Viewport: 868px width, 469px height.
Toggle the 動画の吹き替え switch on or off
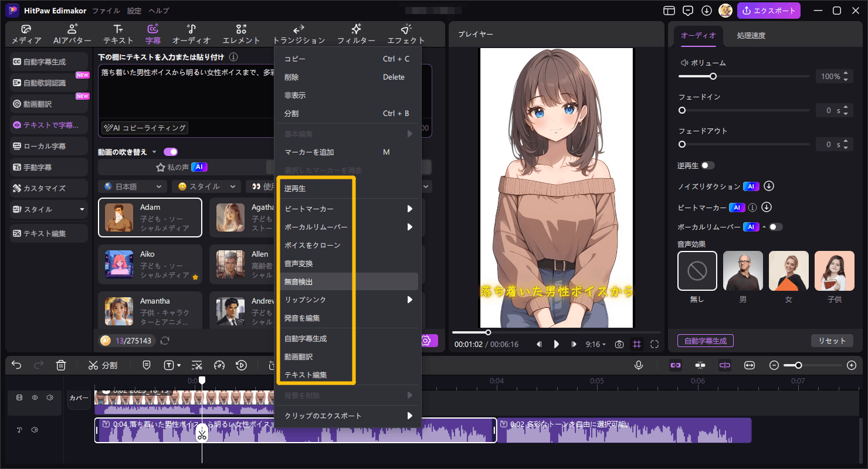[x=170, y=151]
